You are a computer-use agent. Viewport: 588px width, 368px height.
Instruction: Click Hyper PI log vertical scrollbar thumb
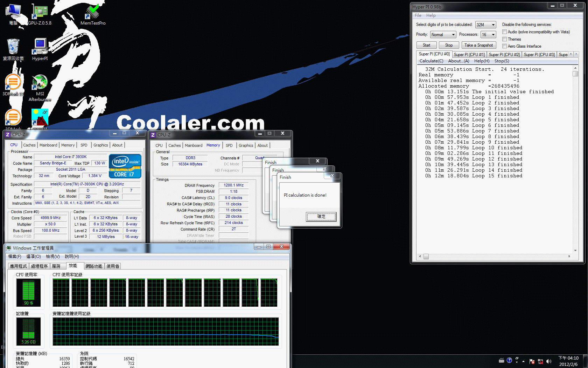pyautogui.click(x=575, y=74)
